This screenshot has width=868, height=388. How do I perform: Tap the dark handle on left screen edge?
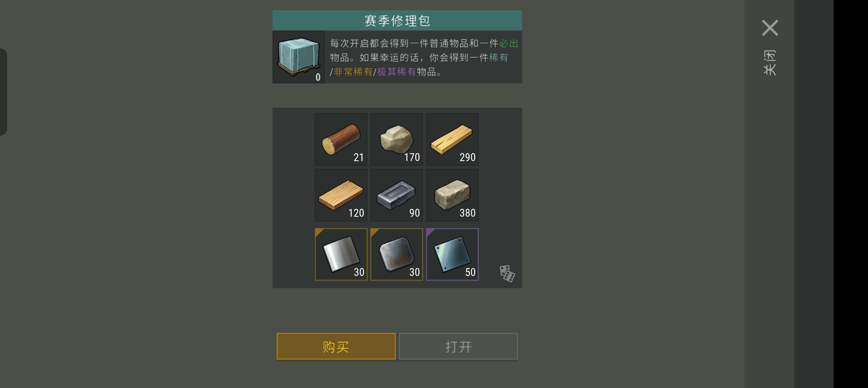(x=3, y=92)
